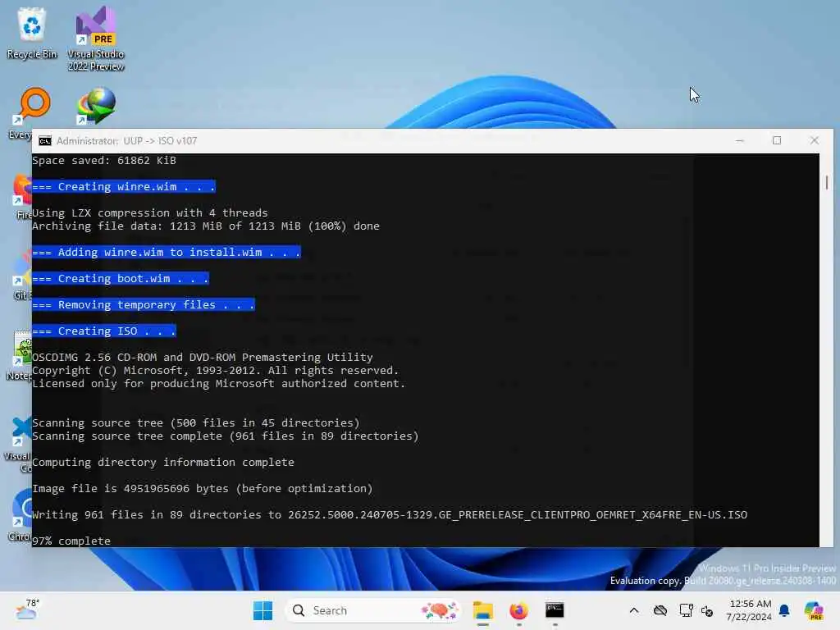Open File Explorer from the taskbar
The width and height of the screenshot is (840, 630).
click(482, 610)
